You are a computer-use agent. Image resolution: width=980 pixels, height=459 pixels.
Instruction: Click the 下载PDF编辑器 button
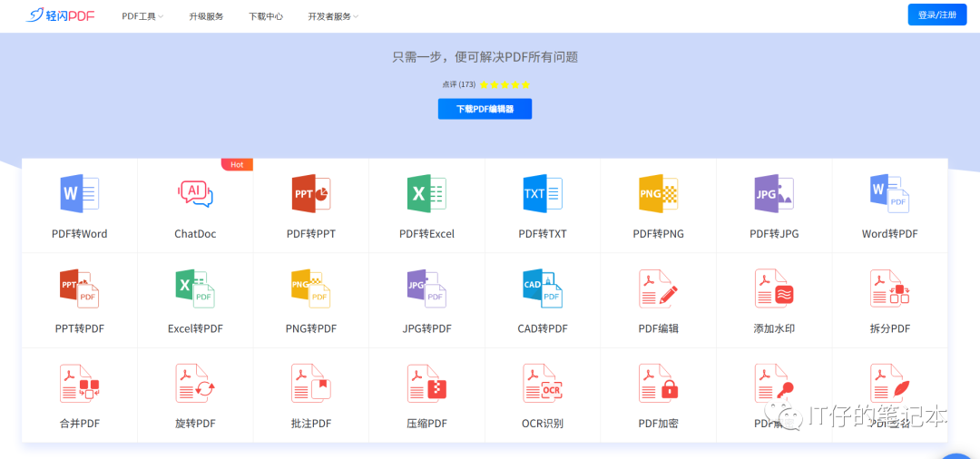coord(485,109)
